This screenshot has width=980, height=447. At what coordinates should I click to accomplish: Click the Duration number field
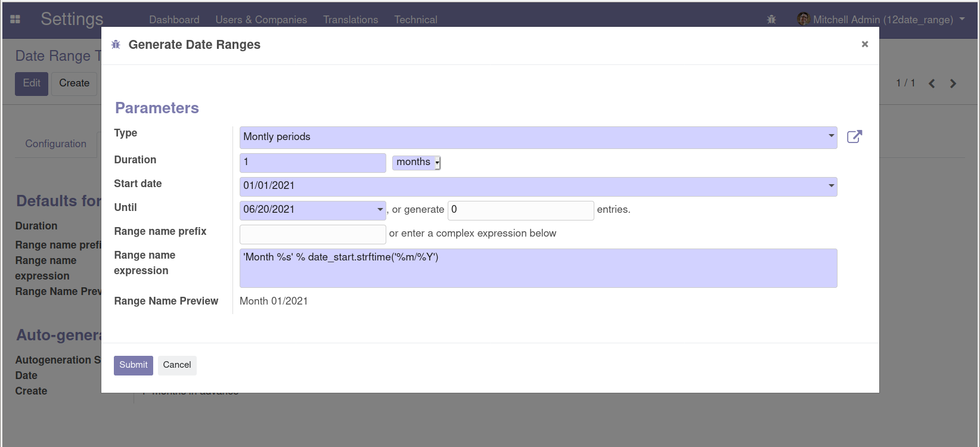pyautogui.click(x=312, y=162)
